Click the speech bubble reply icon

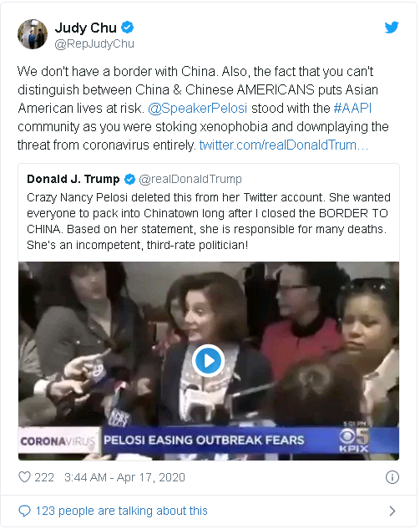[x=24, y=511]
